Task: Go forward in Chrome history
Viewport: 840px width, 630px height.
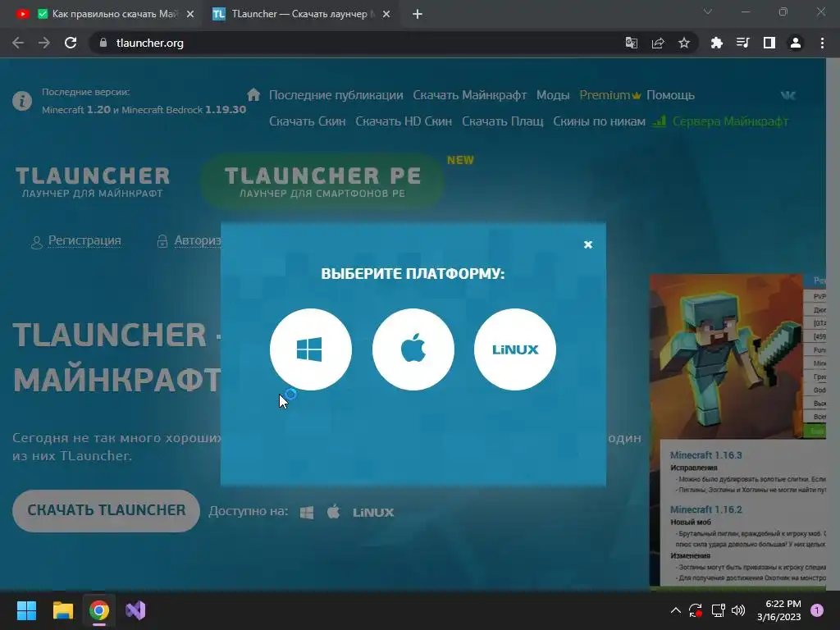Action: coord(44,43)
